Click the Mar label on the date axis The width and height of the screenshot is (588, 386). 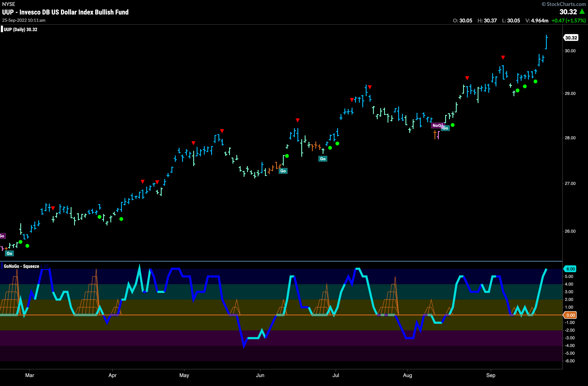[x=30, y=375]
